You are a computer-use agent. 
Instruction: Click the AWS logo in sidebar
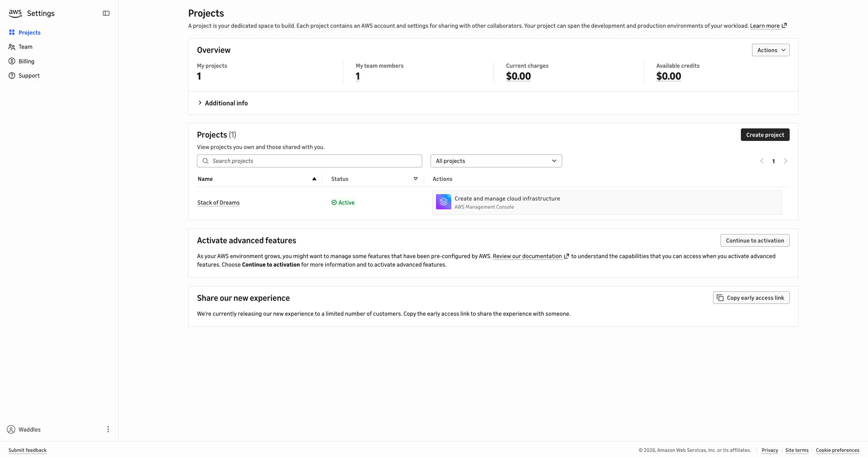pyautogui.click(x=15, y=13)
